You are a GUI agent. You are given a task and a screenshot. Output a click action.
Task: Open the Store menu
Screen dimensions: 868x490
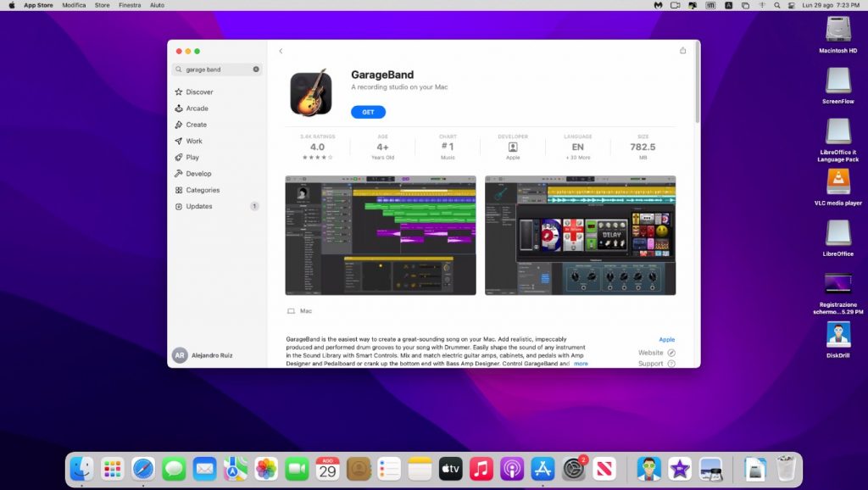click(x=101, y=5)
